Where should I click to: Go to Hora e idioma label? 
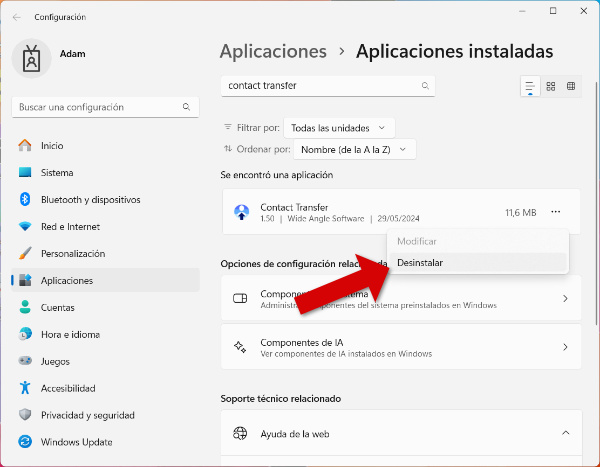(70, 335)
